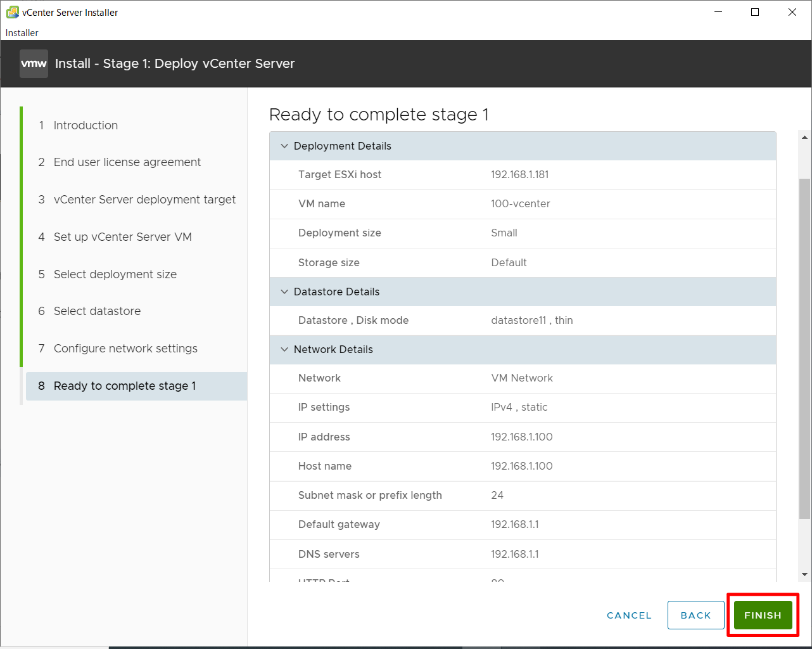Screen dimensions: 812x649
Task: Open the Installer menu
Action: tap(22, 32)
